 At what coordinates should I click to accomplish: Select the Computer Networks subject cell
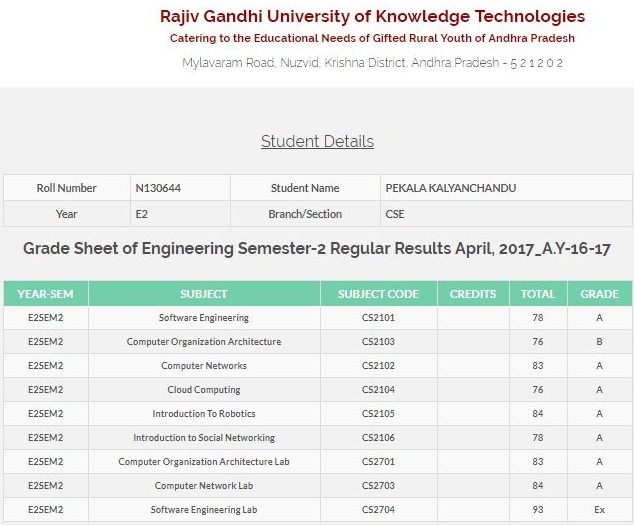pyautogui.click(x=204, y=366)
